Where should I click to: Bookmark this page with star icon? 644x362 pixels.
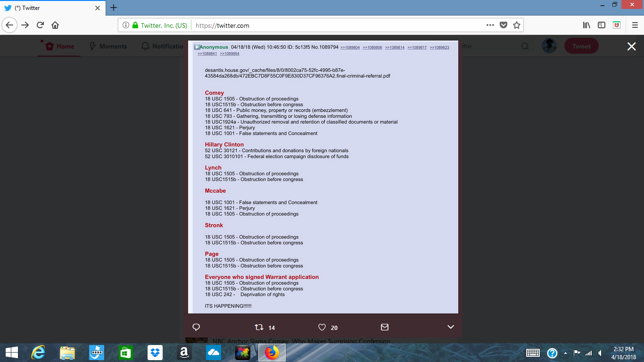(x=517, y=25)
